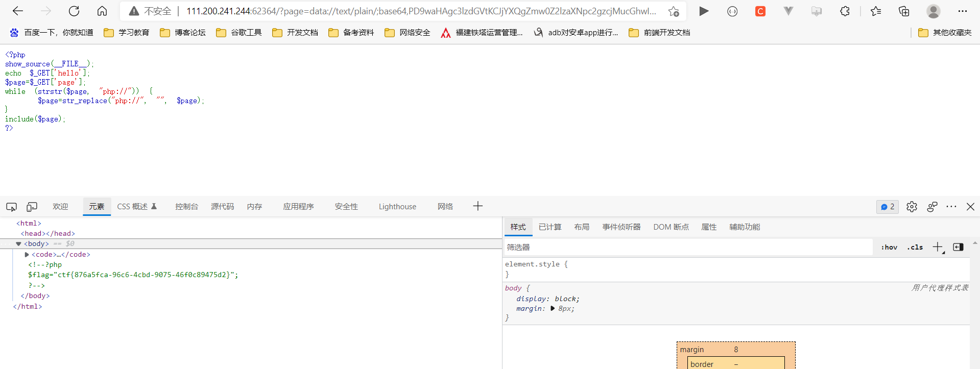This screenshot has height=369, width=980.
Task: Open 博客论坛 bookmarks folder
Action: pyautogui.click(x=183, y=33)
